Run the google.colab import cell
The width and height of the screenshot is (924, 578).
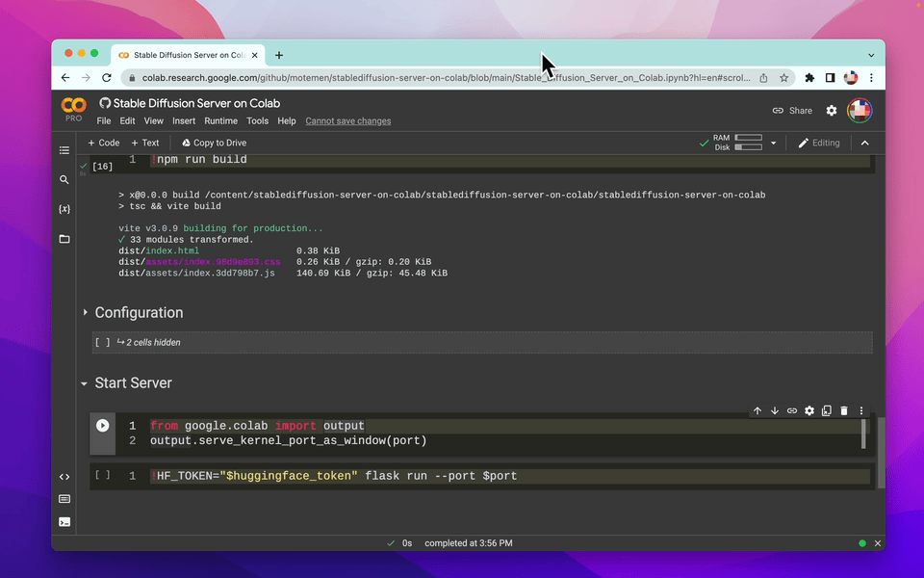(x=103, y=425)
